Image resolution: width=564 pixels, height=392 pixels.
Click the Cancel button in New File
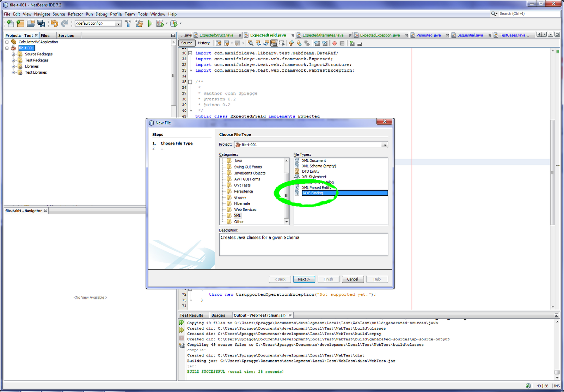(352, 279)
